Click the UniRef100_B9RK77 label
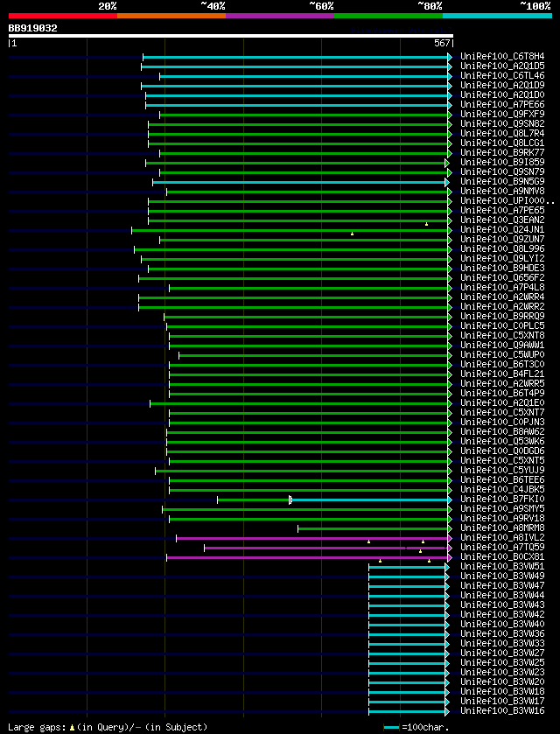The width and height of the screenshot is (560, 734). point(502,153)
